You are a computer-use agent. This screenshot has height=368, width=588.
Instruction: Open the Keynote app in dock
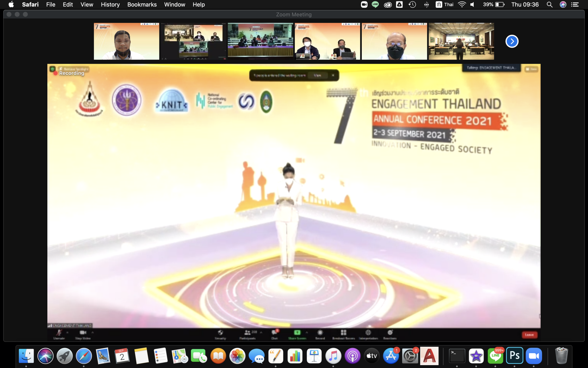point(314,356)
